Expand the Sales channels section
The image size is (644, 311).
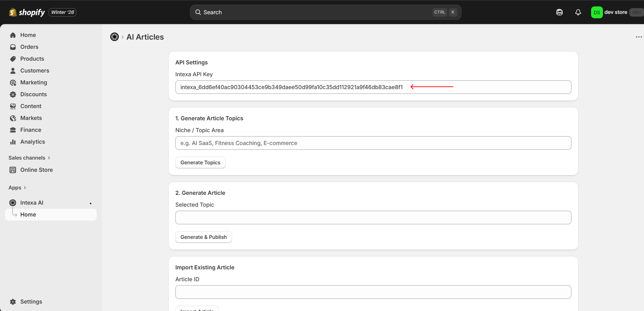[29, 158]
